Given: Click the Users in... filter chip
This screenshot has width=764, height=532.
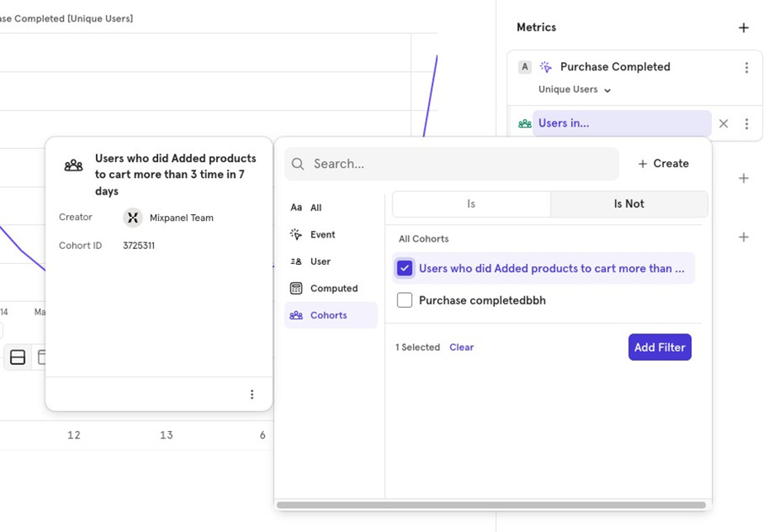Looking at the screenshot, I should click(x=622, y=123).
